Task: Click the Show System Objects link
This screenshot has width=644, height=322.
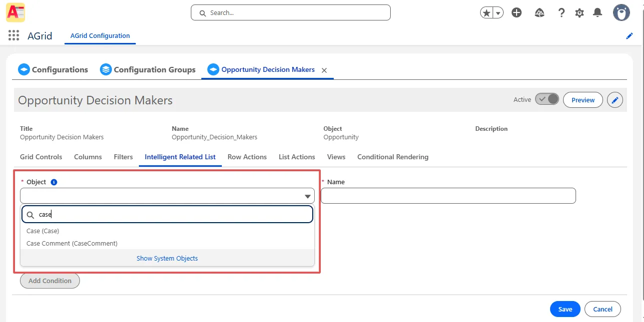Action: point(167,258)
